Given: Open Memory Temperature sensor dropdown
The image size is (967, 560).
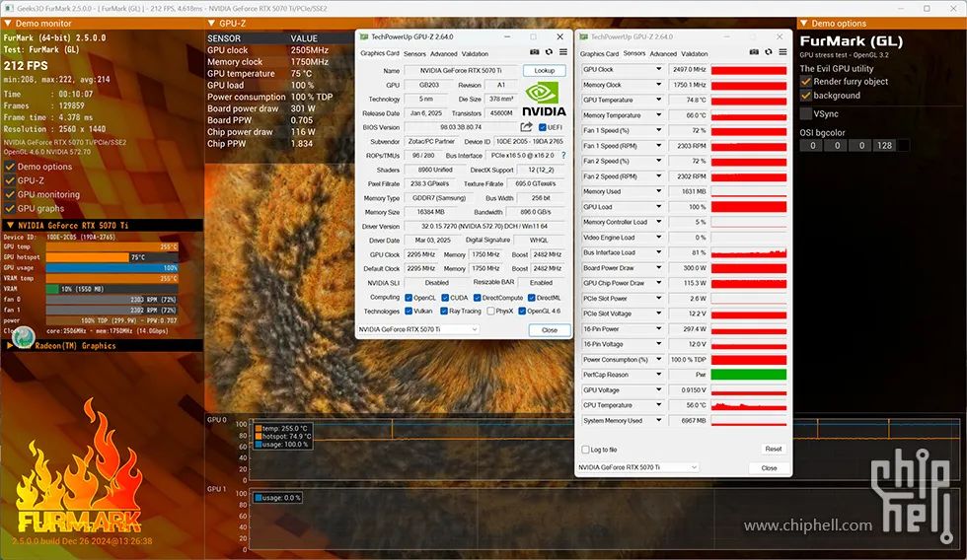Looking at the screenshot, I should pyautogui.click(x=659, y=115).
